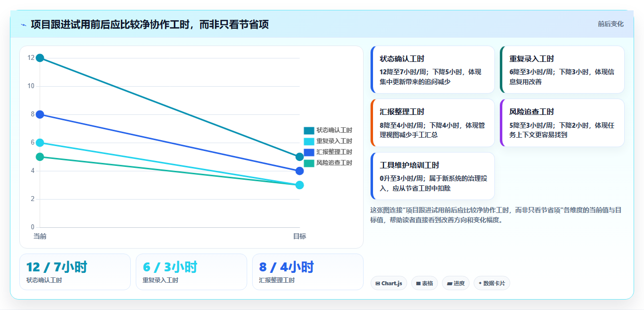This screenshot has width=644, height=310.
Task: Select the blue 目标 data point at value 4
Action: click(x=300, y=171)
